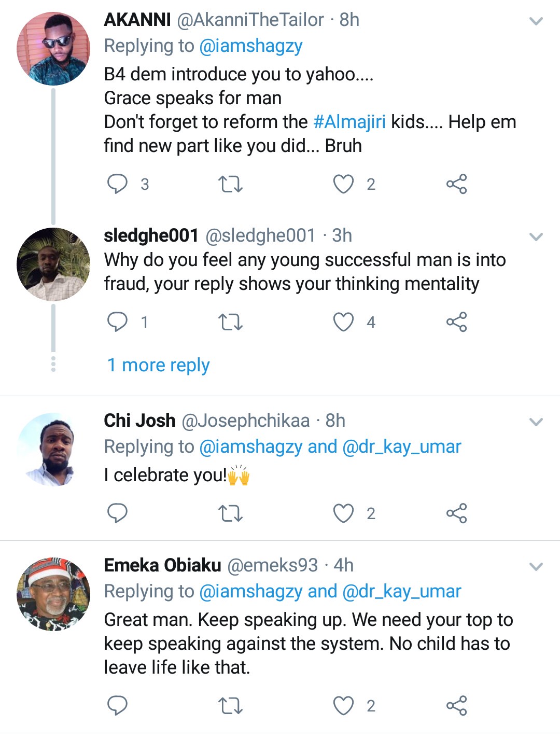Open options chevron on AKANNI's tweet
This screenshot has height=740, width=560.
(x=536, y=21)
